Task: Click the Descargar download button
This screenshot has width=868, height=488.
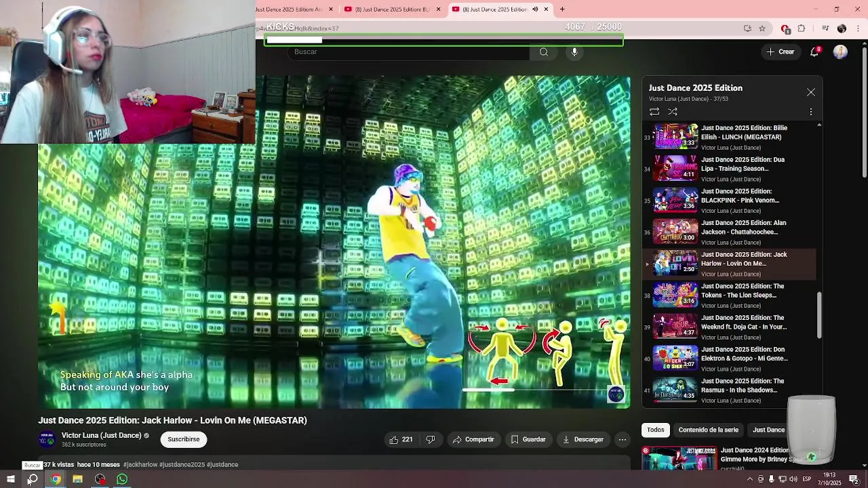Action: pos(583,439)
